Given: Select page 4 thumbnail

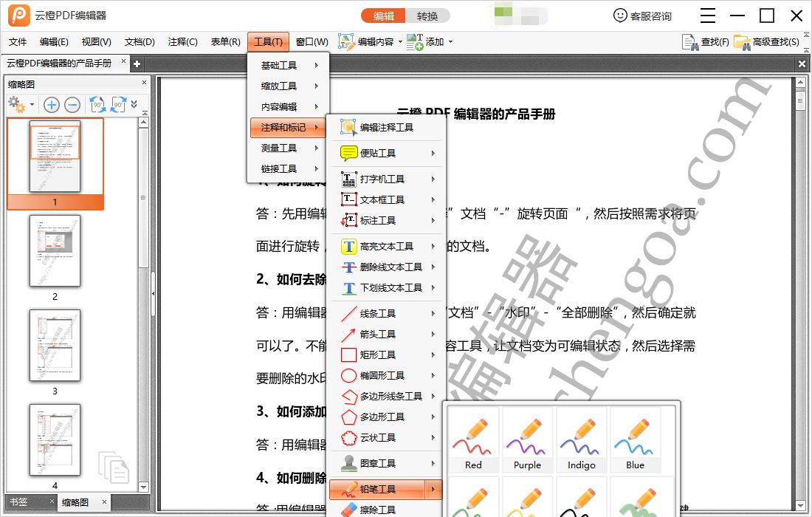Looking at the screenshot, I should [55, 439].
